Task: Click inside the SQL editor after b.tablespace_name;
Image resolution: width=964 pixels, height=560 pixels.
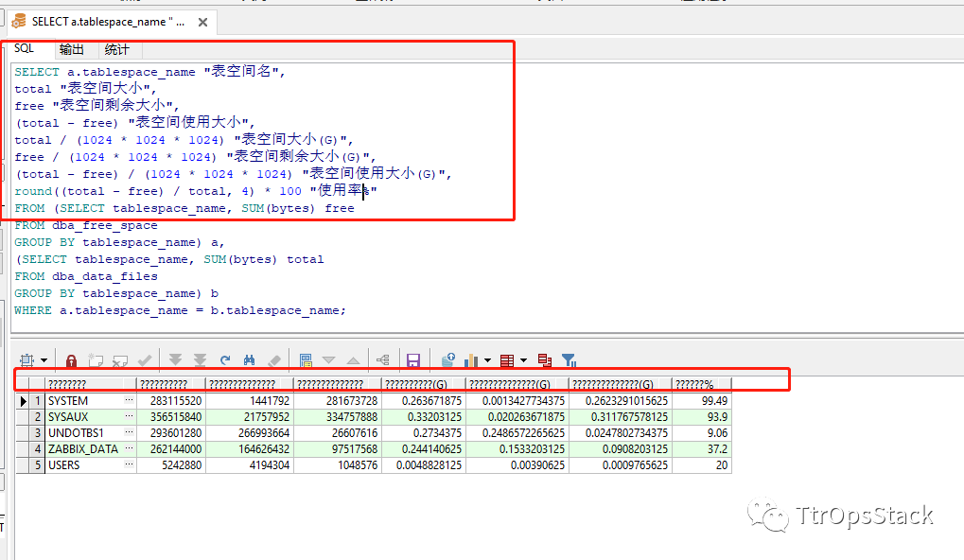Action: pos(348,310)
